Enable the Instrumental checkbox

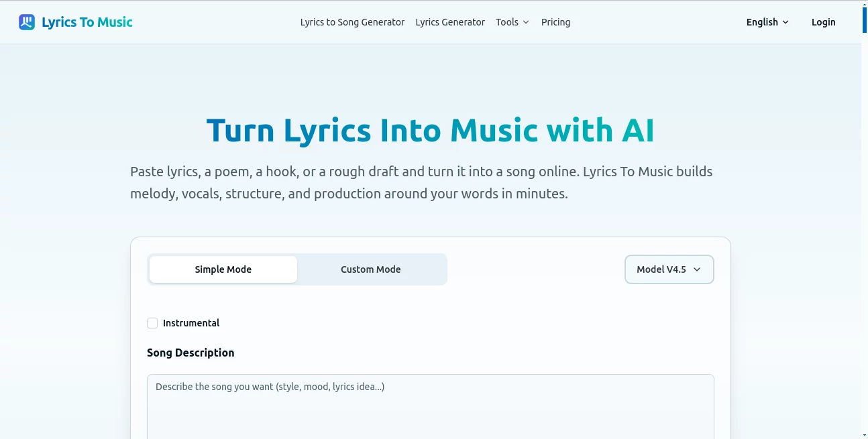pyautogui.click(x=152, y=323)
